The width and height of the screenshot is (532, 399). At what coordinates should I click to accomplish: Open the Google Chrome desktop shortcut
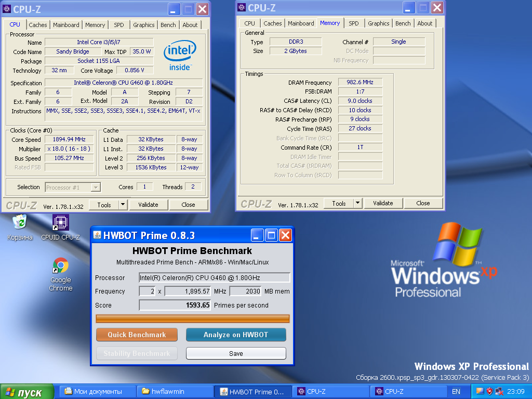pos(61,274)
